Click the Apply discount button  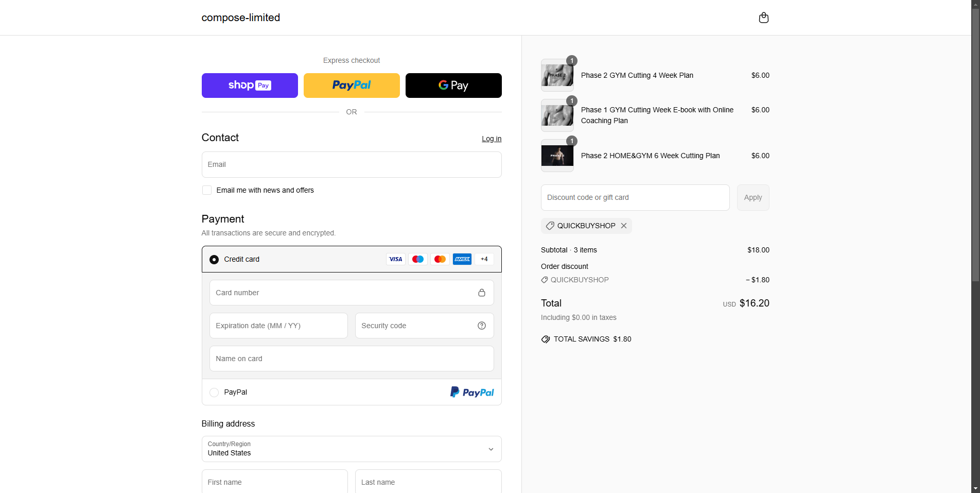(x=753, y=197)
